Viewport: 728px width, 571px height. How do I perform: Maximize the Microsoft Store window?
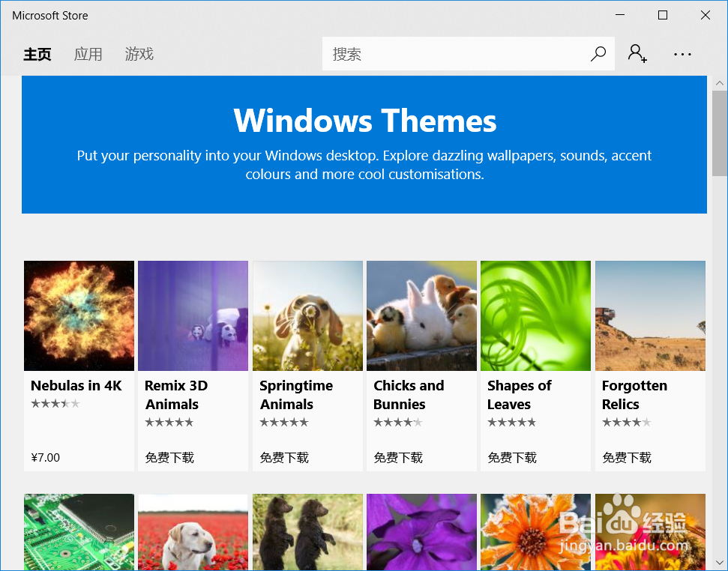point(663,15)
